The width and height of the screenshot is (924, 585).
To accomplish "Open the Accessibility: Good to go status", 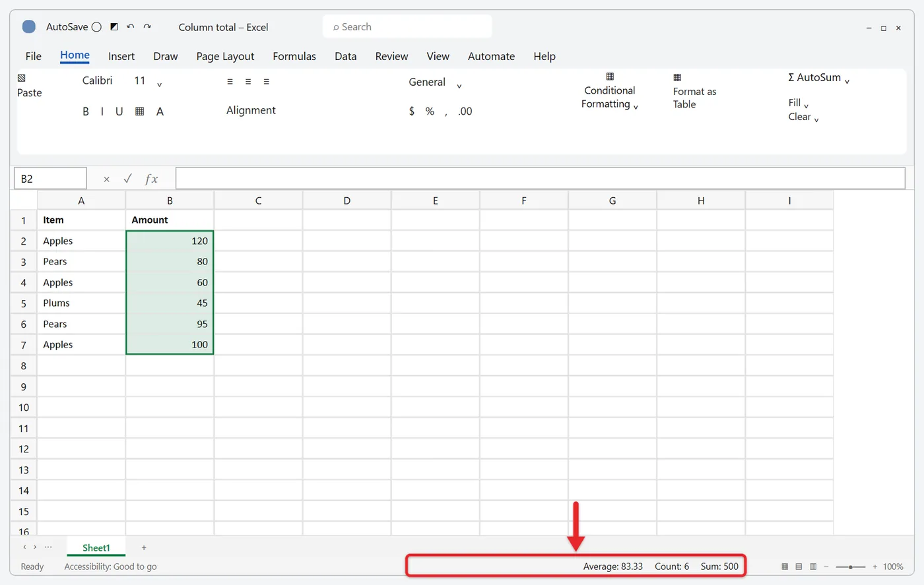I will pos(111,567).
